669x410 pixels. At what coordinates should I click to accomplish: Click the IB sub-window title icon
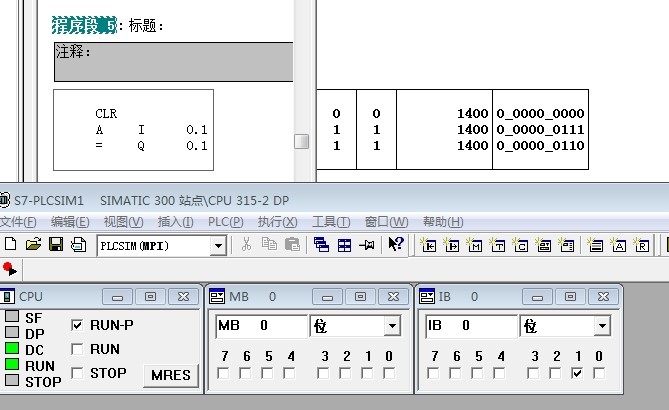coord(427,297)
